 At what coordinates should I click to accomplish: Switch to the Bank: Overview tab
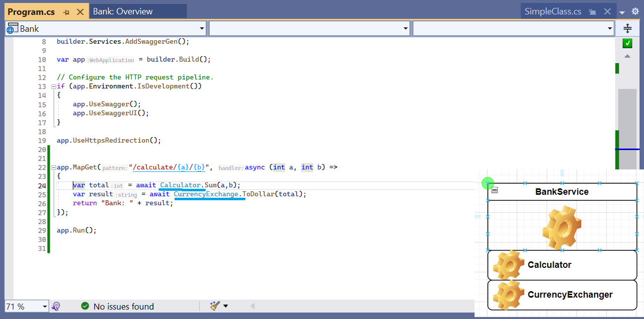(x=123, y=11)
